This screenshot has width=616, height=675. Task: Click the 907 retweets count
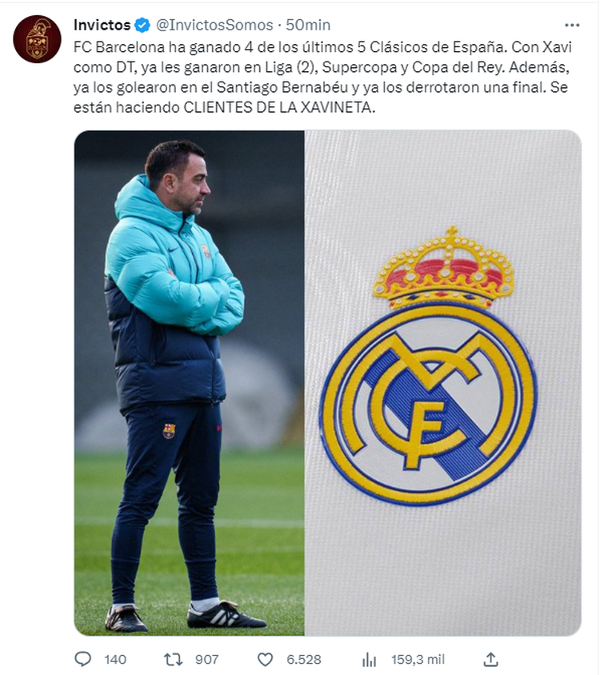(x=207, y=660)
